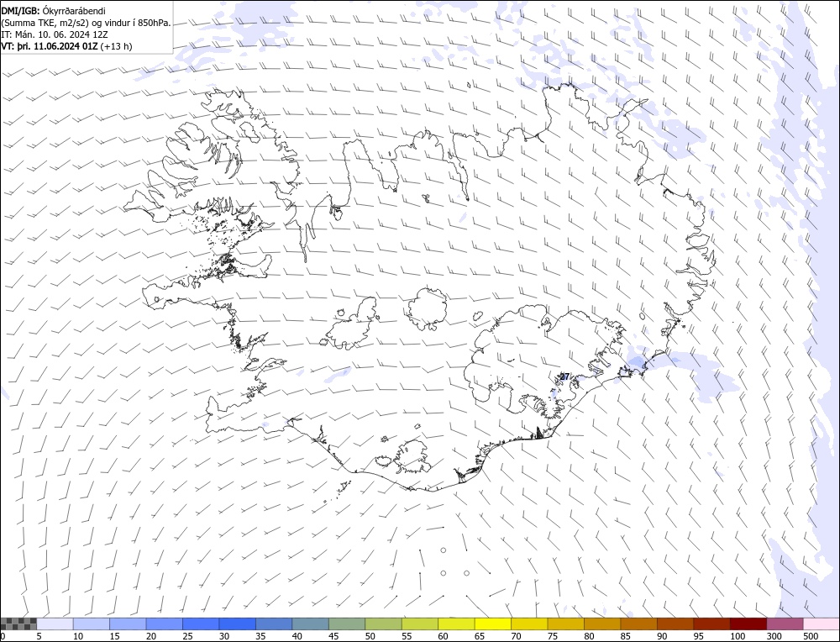Click the legend scale label '500'

pyautogui.click(x=811, y=636)
